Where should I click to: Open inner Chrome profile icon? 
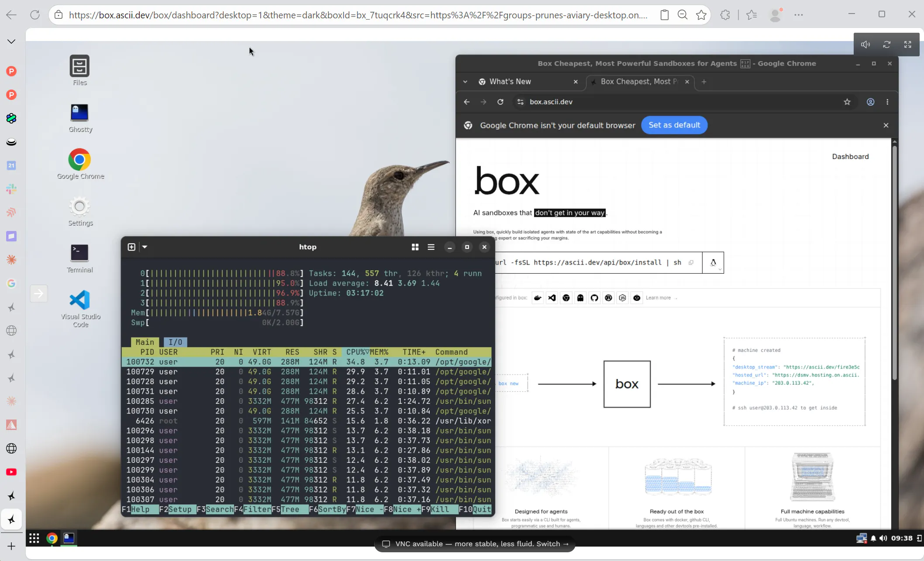(870, 102)
